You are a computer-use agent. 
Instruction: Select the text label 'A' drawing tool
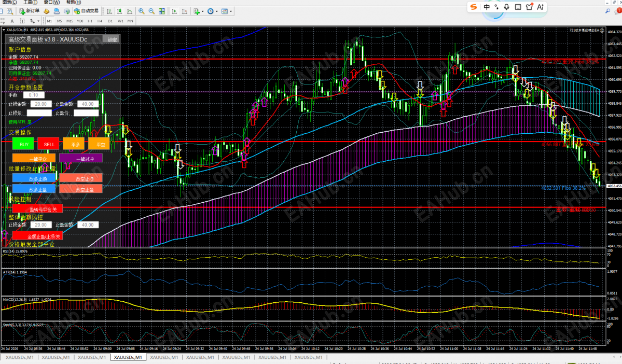(x=12, y=21)
